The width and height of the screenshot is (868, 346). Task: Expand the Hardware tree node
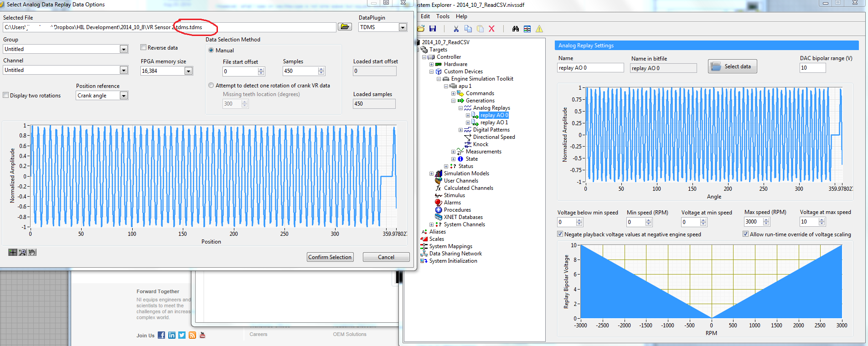point(431,64)
